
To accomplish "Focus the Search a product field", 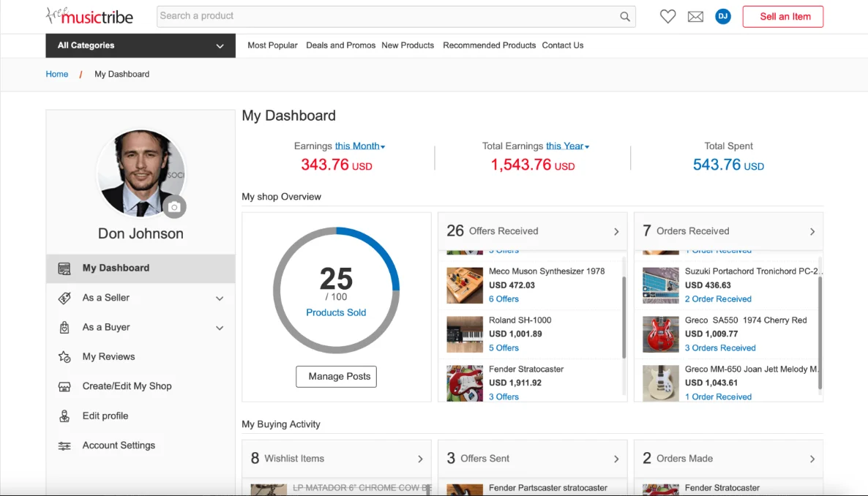I will point(387,17).
